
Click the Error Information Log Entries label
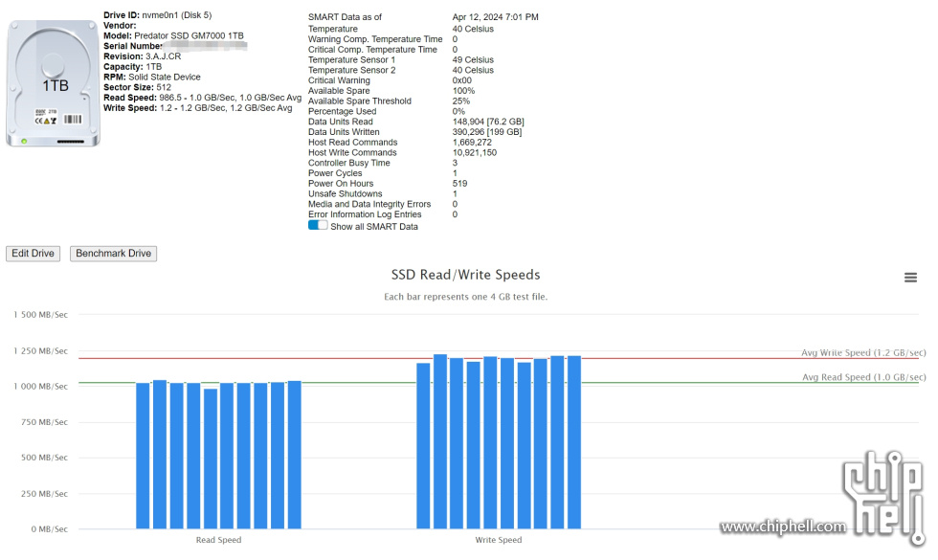(x=365, y=214)
